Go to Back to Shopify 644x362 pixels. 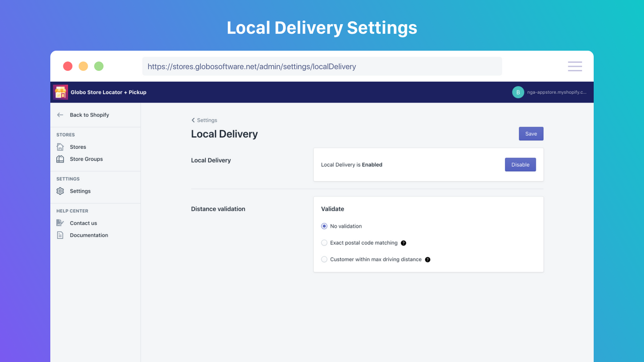(90, 115)
